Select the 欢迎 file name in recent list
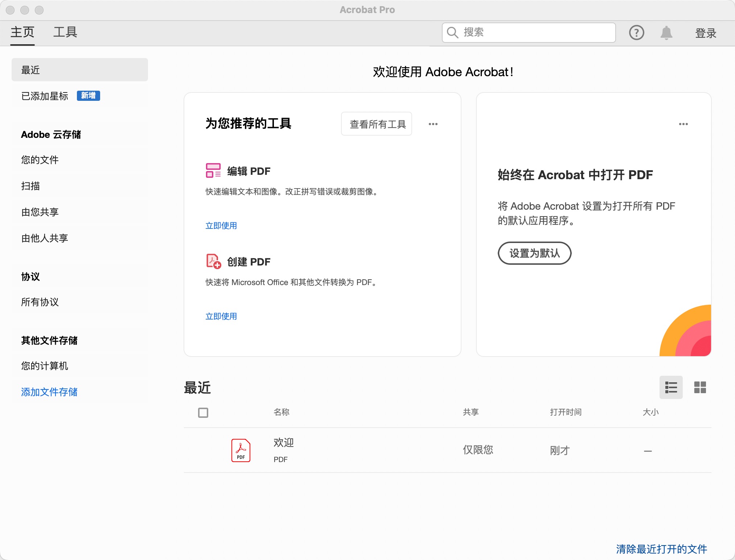This screenshot has height=560, width=735. [284, 442]
